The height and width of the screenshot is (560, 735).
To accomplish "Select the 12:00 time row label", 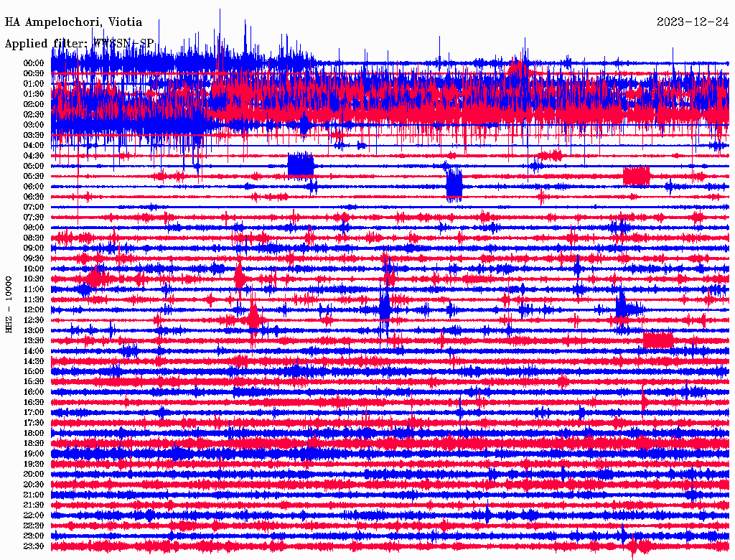I will tap(34, 309).
